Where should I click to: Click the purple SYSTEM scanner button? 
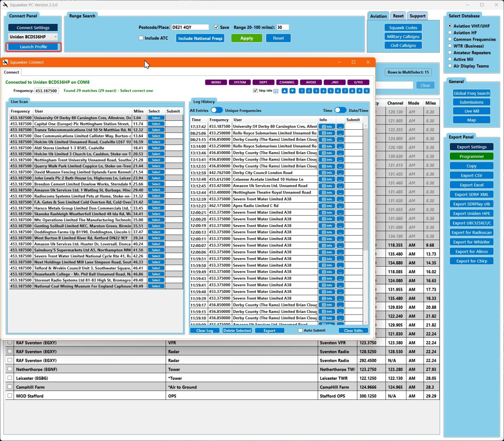[240, 82]
